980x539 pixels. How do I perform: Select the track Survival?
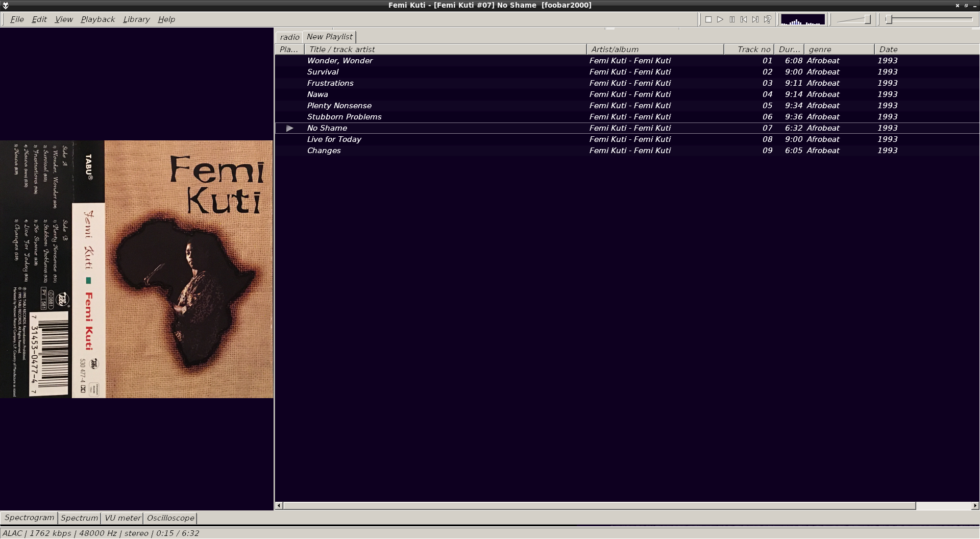(x=627, y=72)
